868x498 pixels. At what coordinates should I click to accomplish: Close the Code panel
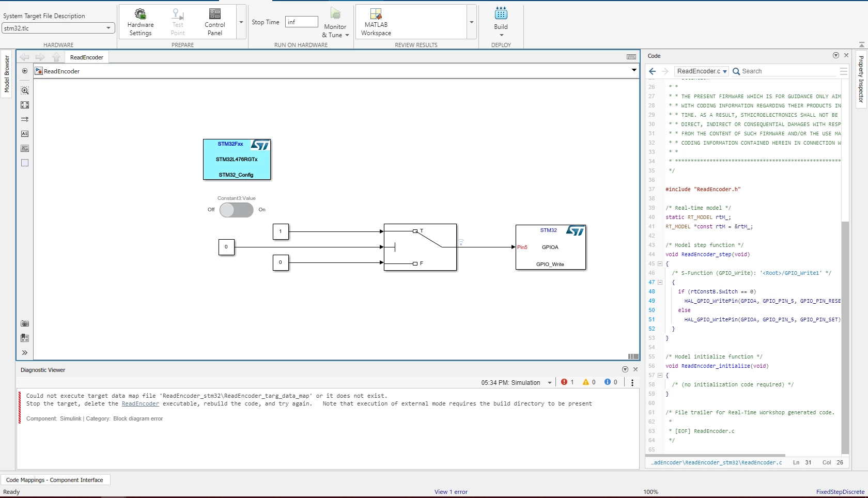coord(846,55)
